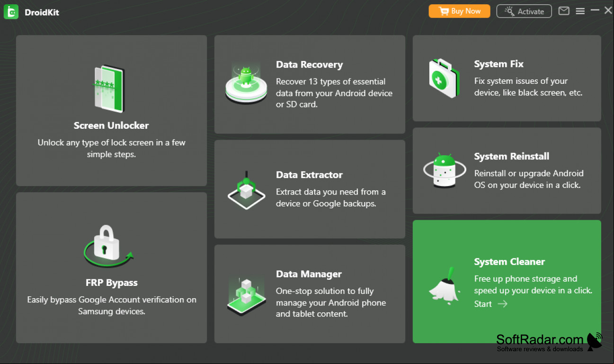Click the Data Recovery android icon
Screen dimensions: 614x364
(x=245, y=84)
